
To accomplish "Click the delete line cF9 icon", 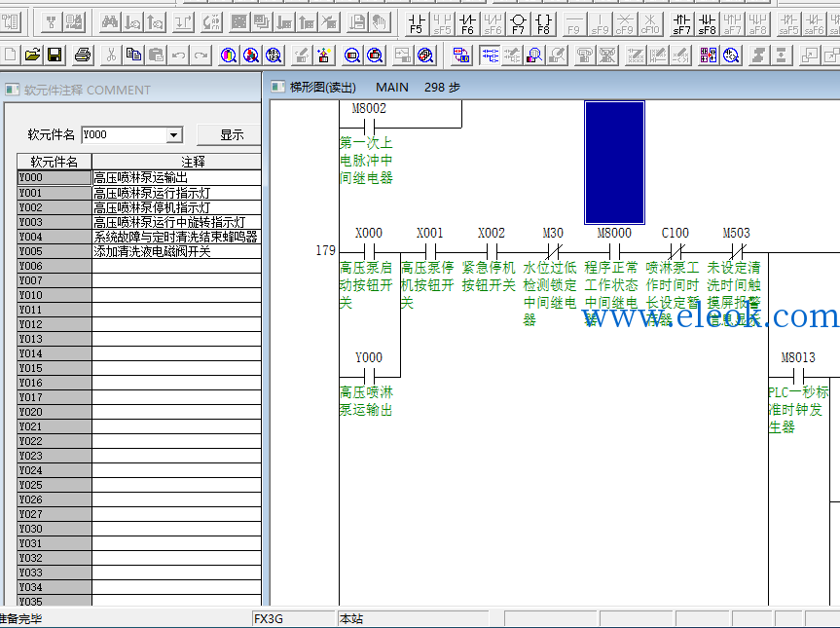I will click(x=625, y=24).
